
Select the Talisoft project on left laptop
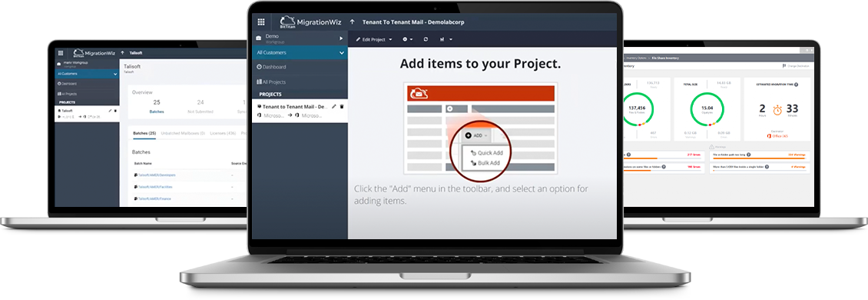tap(87, 114)
